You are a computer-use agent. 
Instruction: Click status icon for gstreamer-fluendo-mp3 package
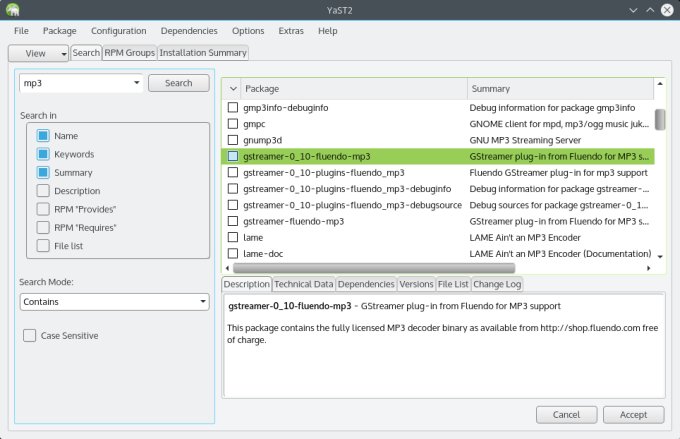click(233, 221)
